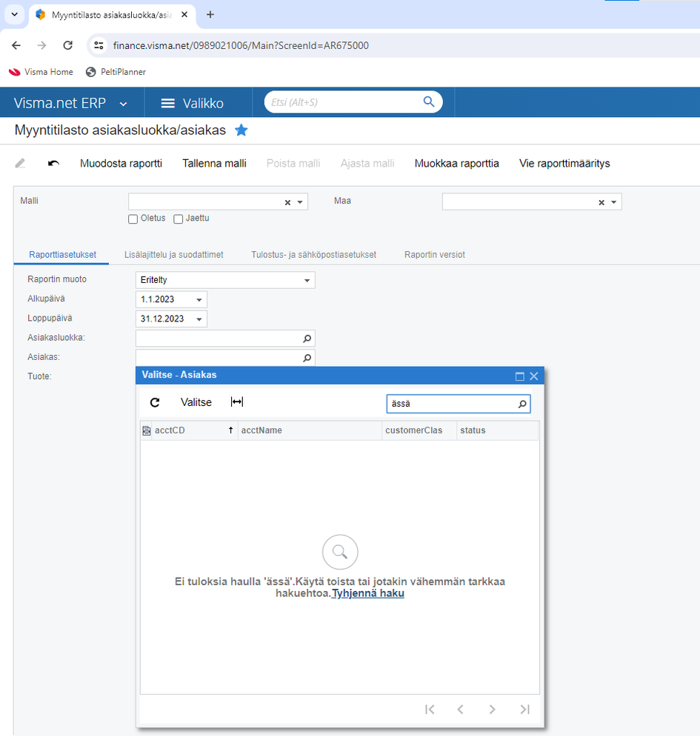Open the PeltiPlanner bookmark

pyautogui.click(x=116, y=72)
